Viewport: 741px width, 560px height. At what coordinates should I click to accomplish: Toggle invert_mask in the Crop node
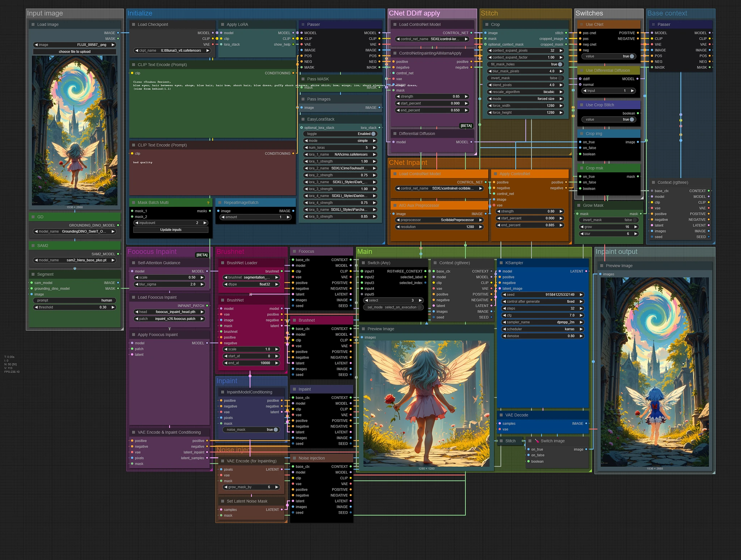click(525, 78)
